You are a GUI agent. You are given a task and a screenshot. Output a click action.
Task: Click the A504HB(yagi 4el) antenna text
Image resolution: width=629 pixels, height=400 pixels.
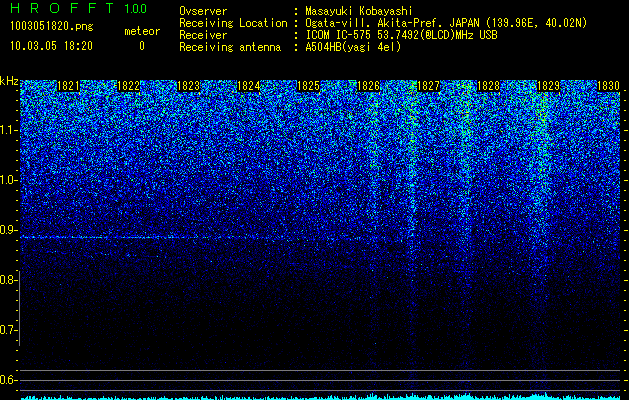tap(353, 47)
